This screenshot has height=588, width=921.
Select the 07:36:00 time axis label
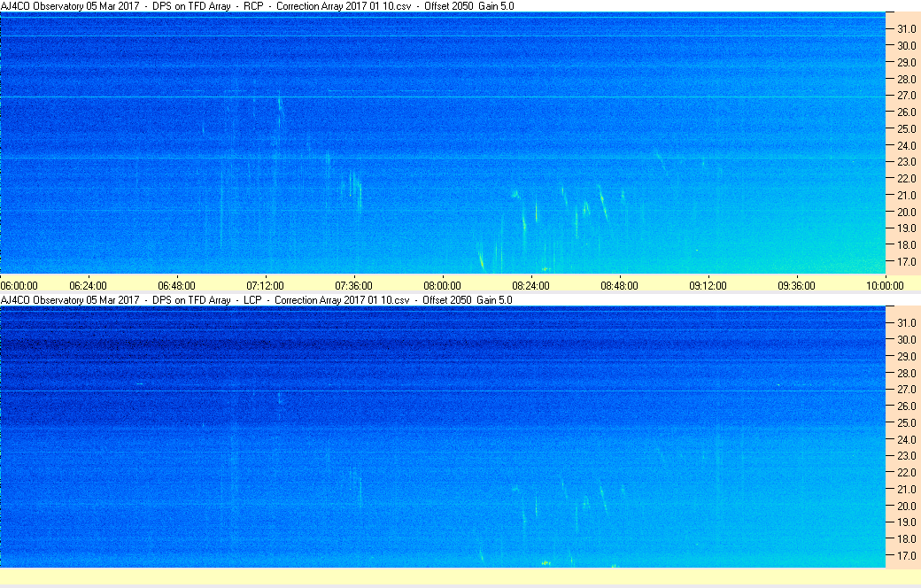click(x=353, y=285)
